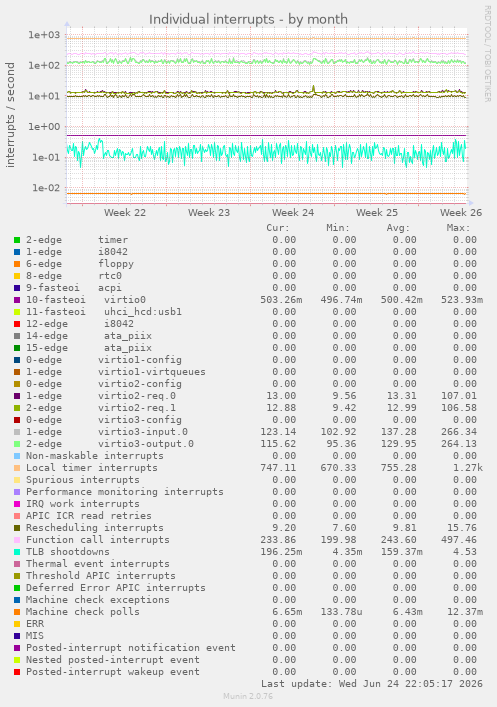
Task: Click the Week 23 axis label
Action: pos(209,212)
